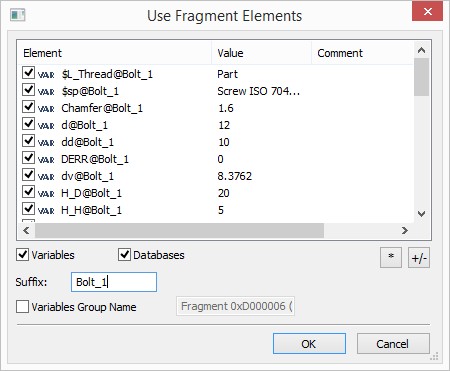This screenshot has width=450, height=371.
Task: Toggle the Databases checkbox
Action: (x=124, y=255)
